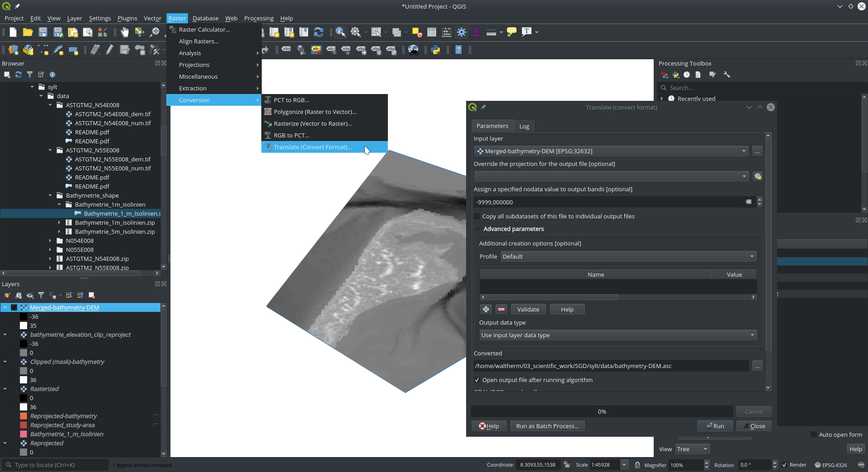The height and width of the screenshot is (472, 868).
Task: Open the Python console icon
Action: tap(436, 50)
